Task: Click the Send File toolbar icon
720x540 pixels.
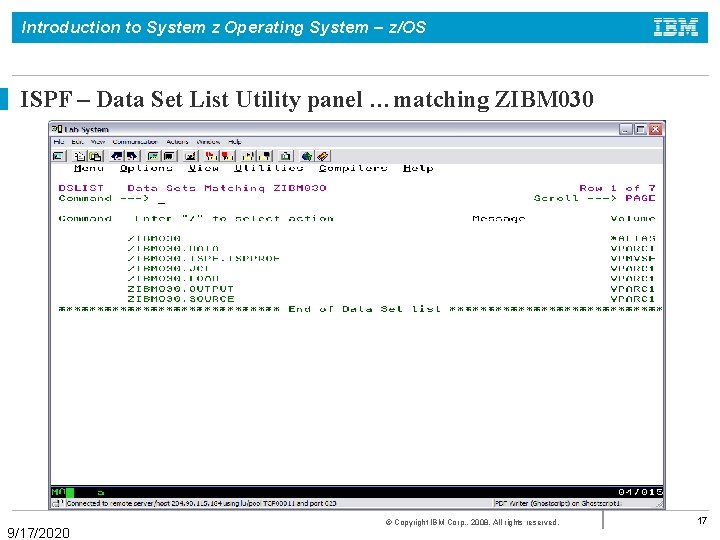Action: (x=117, y=156)
